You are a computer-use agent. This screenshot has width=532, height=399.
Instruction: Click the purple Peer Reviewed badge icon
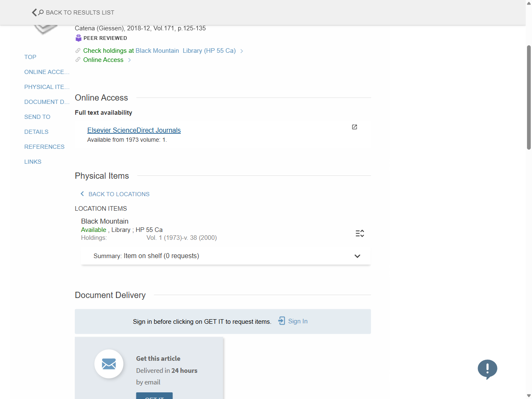pyautogui.click(x=79, y=38)
